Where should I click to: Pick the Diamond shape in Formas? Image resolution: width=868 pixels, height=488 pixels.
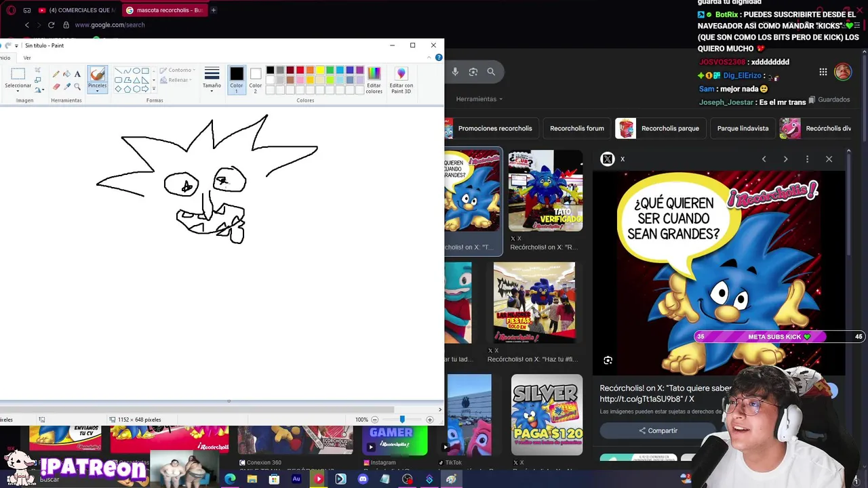point(118,89)
